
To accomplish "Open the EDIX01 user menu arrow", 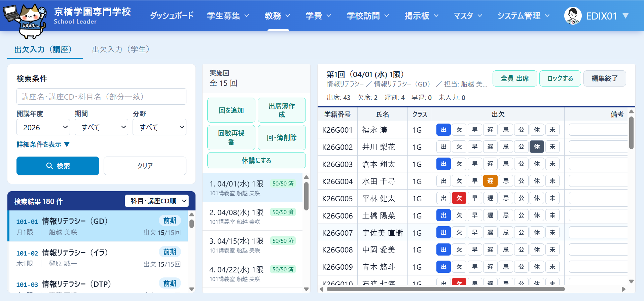I will (625, 16).
